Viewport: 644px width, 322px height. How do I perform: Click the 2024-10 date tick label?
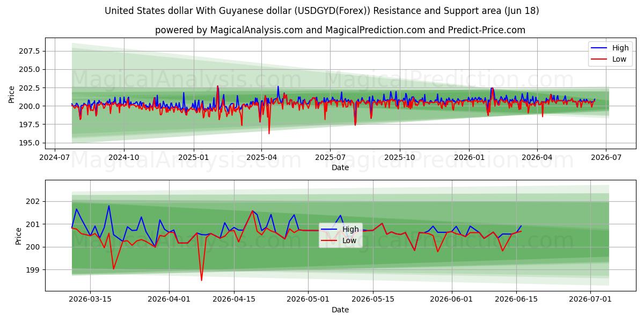coord(124,157)
